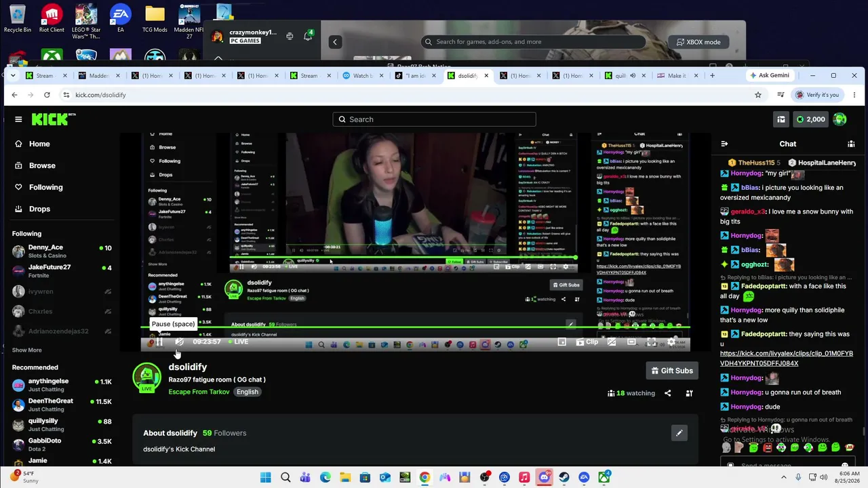Go back in the Xbox app
Viewport: 868px width, 488px height.
coord(334,42)
